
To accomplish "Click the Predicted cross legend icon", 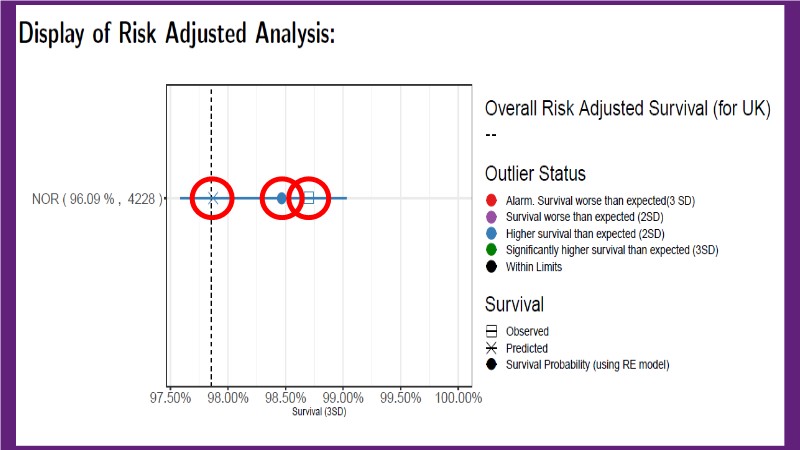I will coord(491,348).
